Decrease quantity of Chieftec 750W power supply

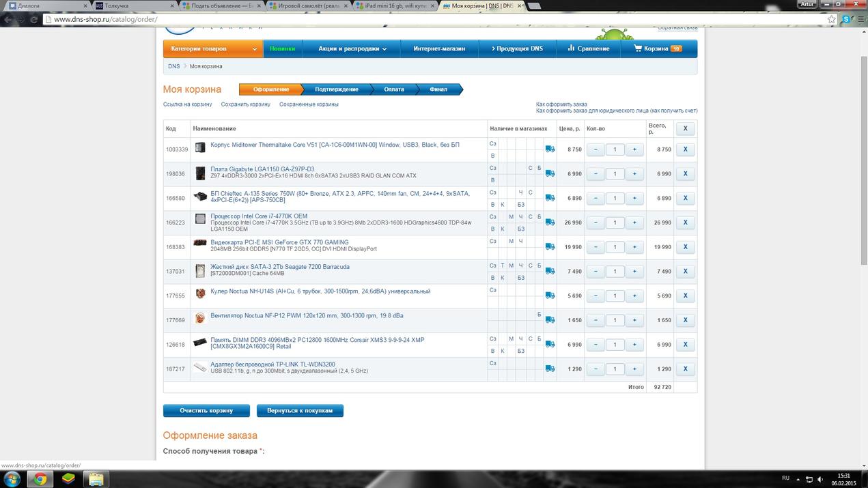point(596,199)
